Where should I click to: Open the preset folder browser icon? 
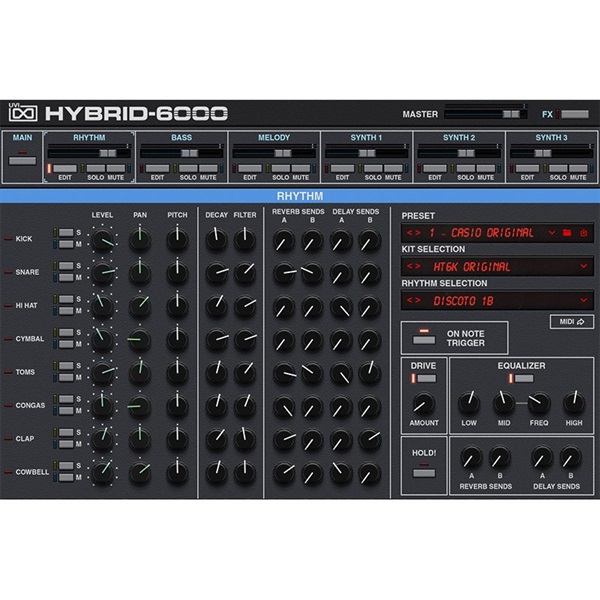click(567, 233)
